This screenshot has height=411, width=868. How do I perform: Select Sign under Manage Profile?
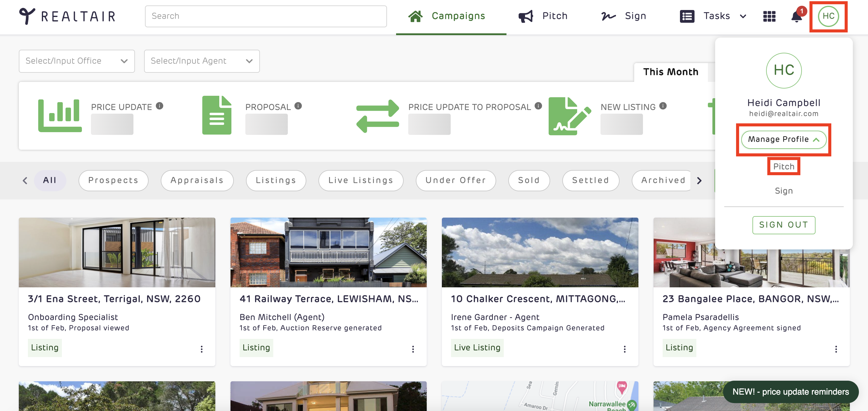783,191
